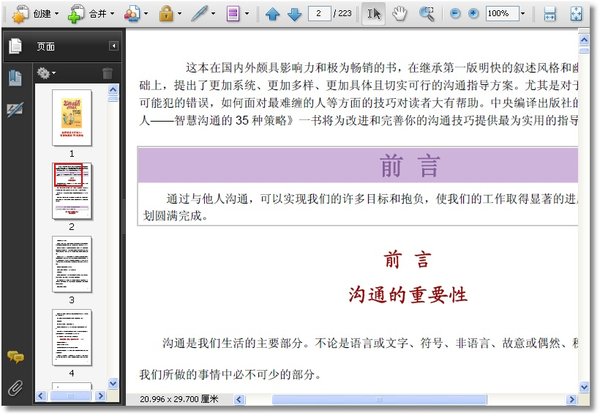Screen dimensions: 600x416
Task: Click the page size 20.996 x 29.700 label
Action: coord(179,399)
